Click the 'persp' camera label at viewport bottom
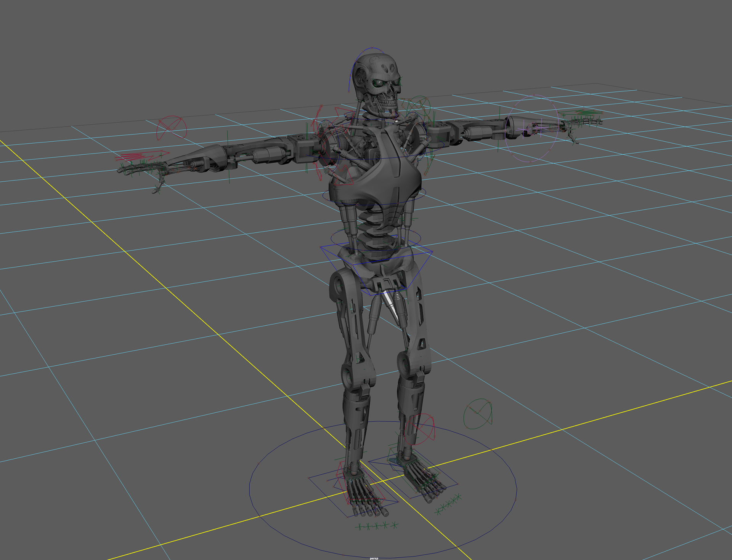The image size is (732, 560). [x=374, y=558]
